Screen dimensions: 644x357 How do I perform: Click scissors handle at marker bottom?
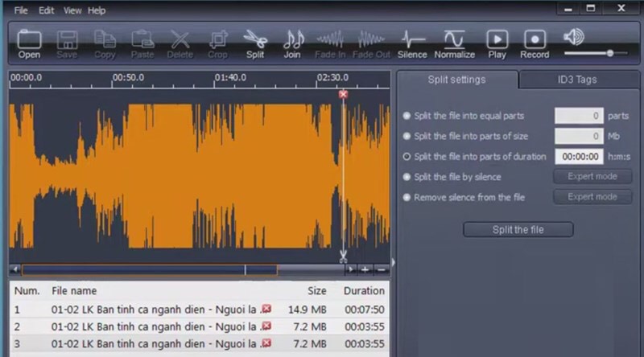click(344, 256)
